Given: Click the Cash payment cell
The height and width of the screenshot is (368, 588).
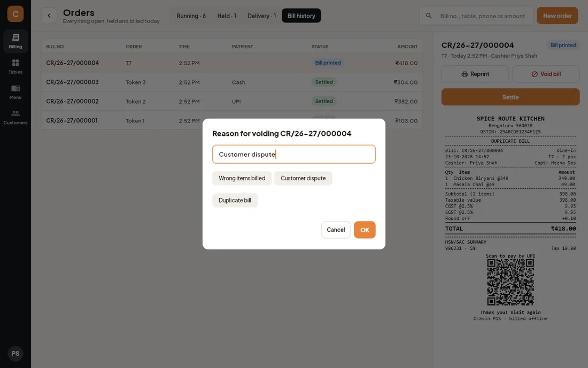Looking at the screenshot, I should (238, 82).
